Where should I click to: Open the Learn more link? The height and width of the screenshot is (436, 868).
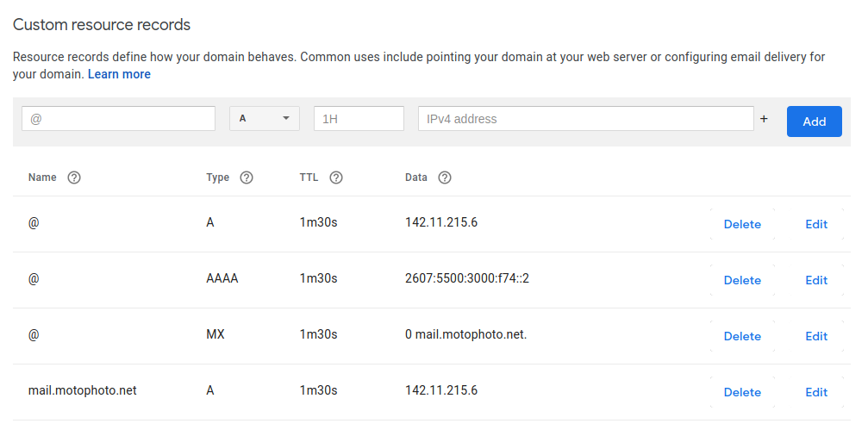(x=119, y=74)
